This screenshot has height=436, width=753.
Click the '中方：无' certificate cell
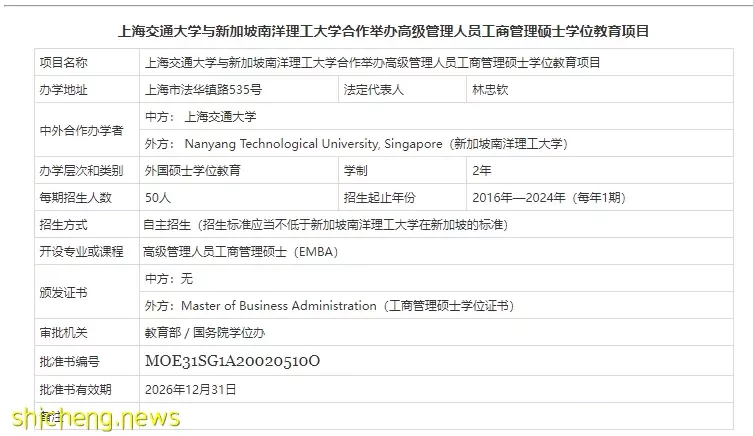436,279
